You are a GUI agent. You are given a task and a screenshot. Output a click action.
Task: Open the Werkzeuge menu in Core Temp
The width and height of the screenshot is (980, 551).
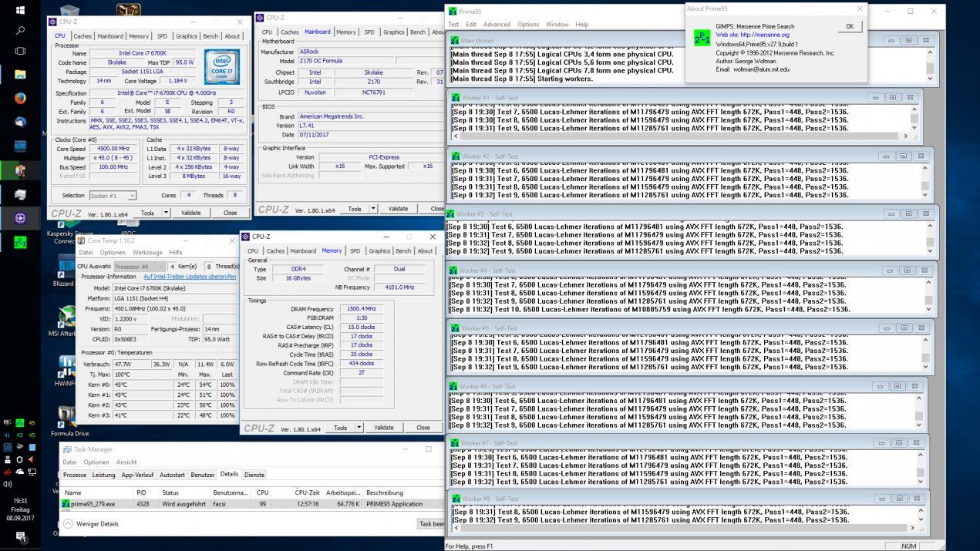pos(147,253)
